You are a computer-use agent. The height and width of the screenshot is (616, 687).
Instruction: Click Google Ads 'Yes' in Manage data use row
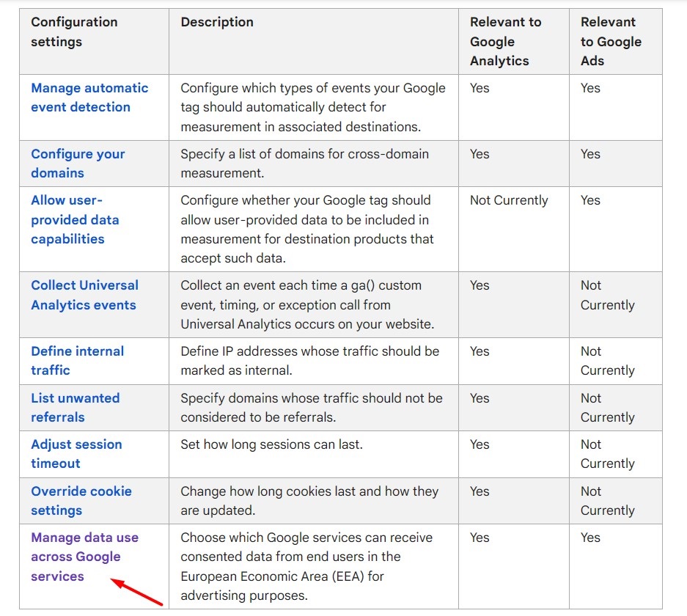pyautogui.click(x=590, y=538)
